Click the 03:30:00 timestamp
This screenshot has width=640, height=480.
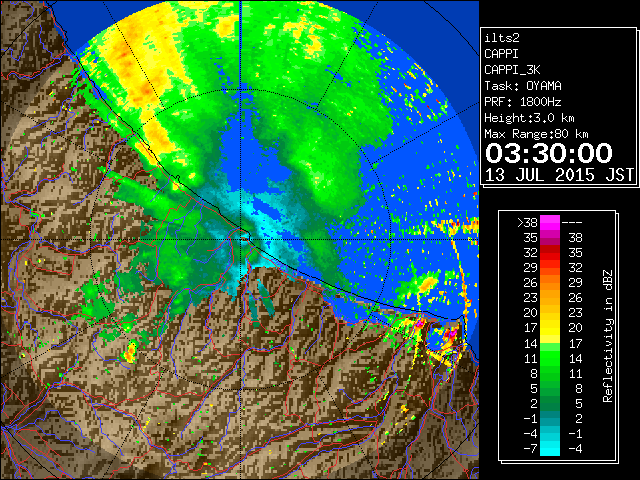click(x=549, y=153)
